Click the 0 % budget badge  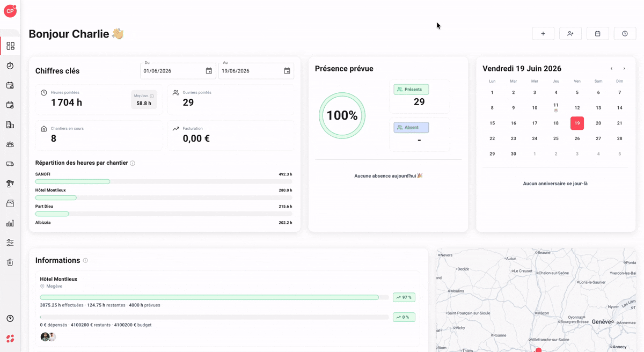tap(404, 317)
